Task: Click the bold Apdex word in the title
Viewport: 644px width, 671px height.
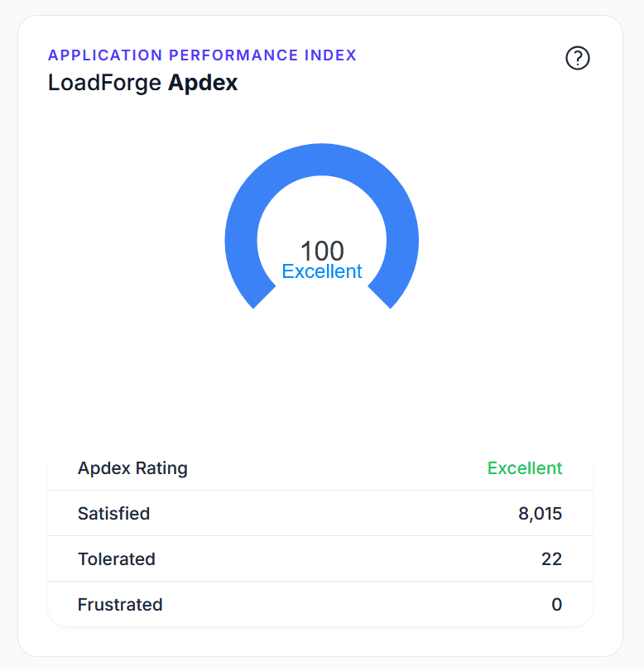Action: tap(203, 83)
